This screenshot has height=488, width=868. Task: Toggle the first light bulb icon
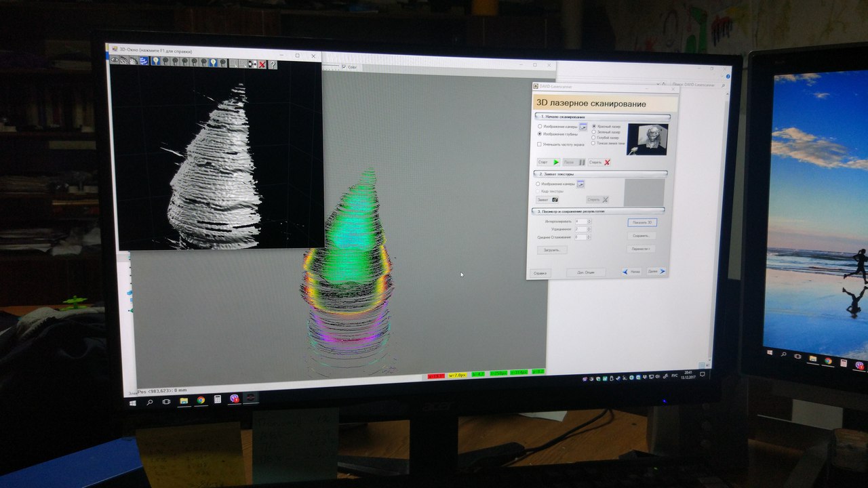(155, 62)
